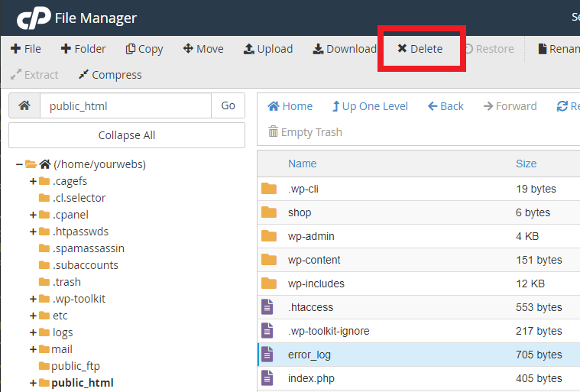Expand the mail tree folder
The image size is (580, 392).
click(x=33, y=349)
